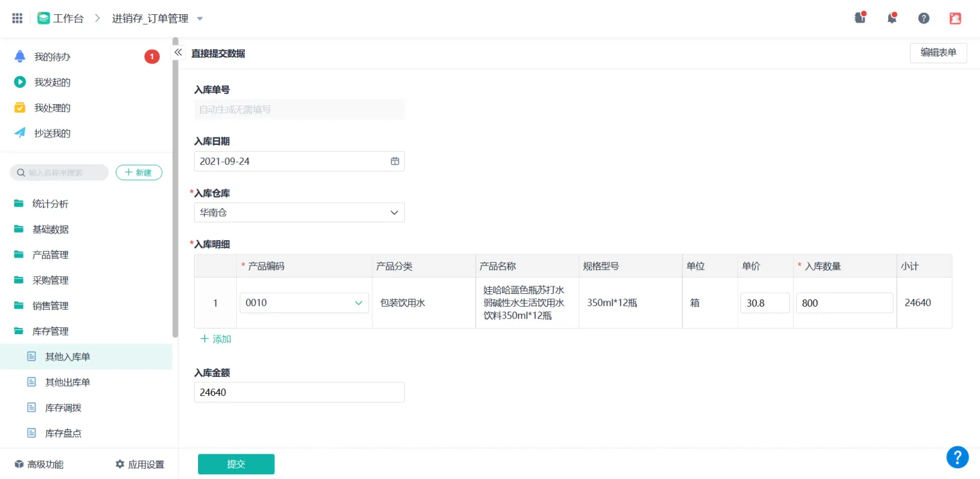Screen dimensions: 980x479
Task: Select 库存盘点 in sidebar
Action: [86, 433]
